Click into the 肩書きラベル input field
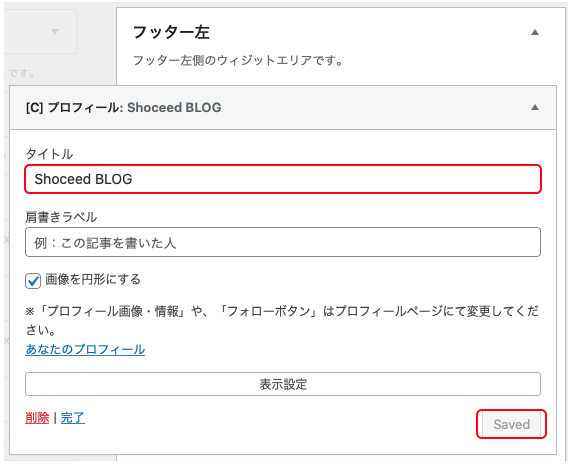The height and width of the screenshot is (465, 570). (283, 242)
